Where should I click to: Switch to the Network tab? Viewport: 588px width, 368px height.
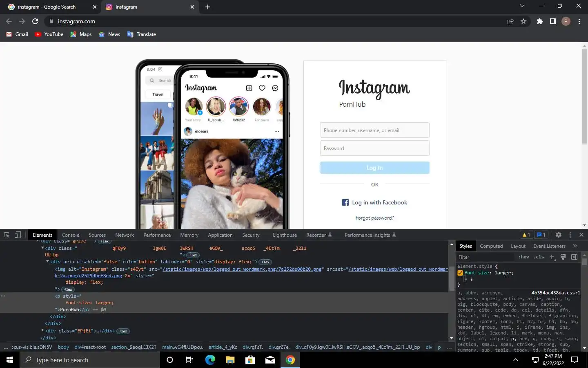point(125,235)
